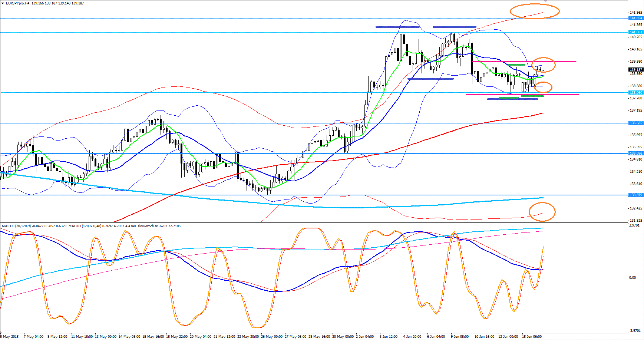This screenshot has width=644, height=340.
Task: Click the 15 Jun 06:00 date label
Action: pyautogui.click(x=532, y=337)
